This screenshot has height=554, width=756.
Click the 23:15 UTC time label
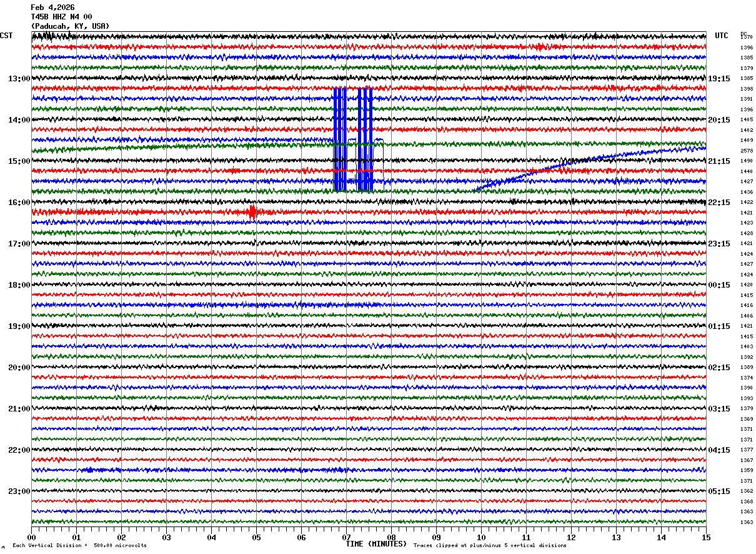(x=719, y=244)
